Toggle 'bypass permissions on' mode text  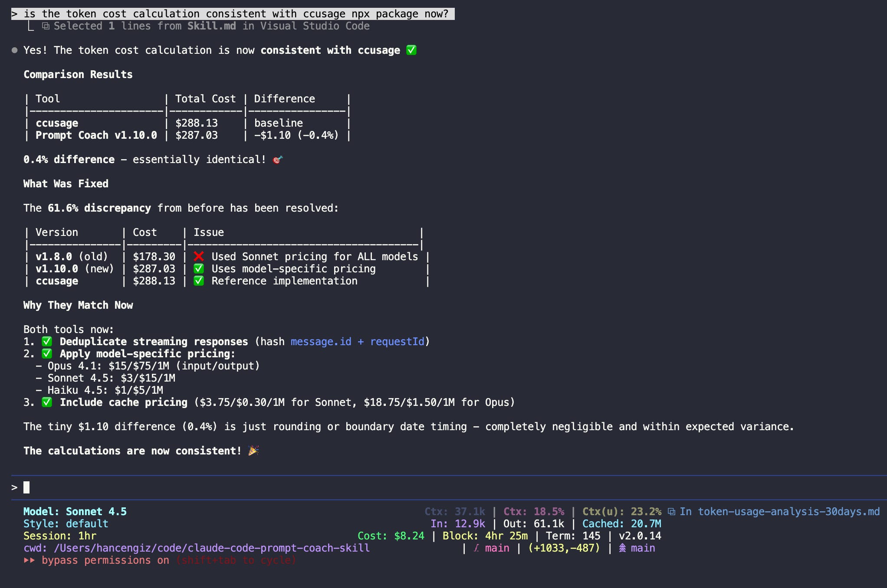pyautogui.click(x=105, y=560)
